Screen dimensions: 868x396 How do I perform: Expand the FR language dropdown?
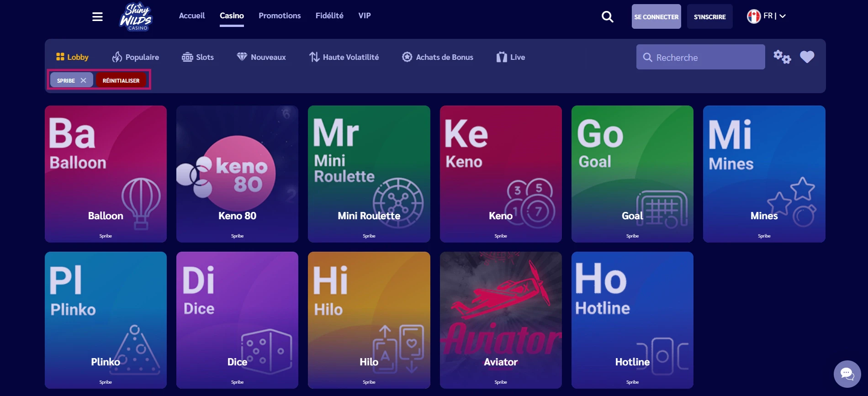pyautogui.click(x=775, y=16)
